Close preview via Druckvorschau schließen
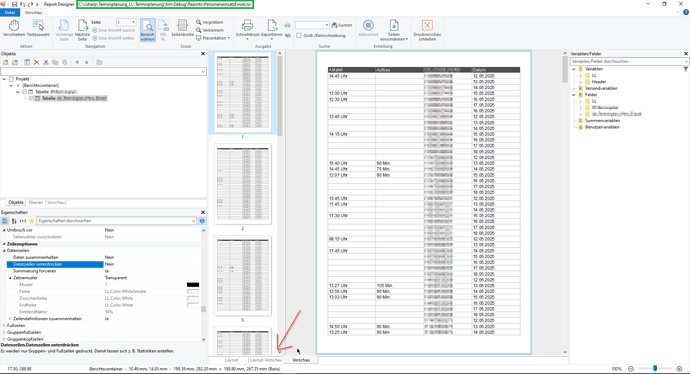Image resolution: width=690 pixels, height=374 pixels. point(427,30)
